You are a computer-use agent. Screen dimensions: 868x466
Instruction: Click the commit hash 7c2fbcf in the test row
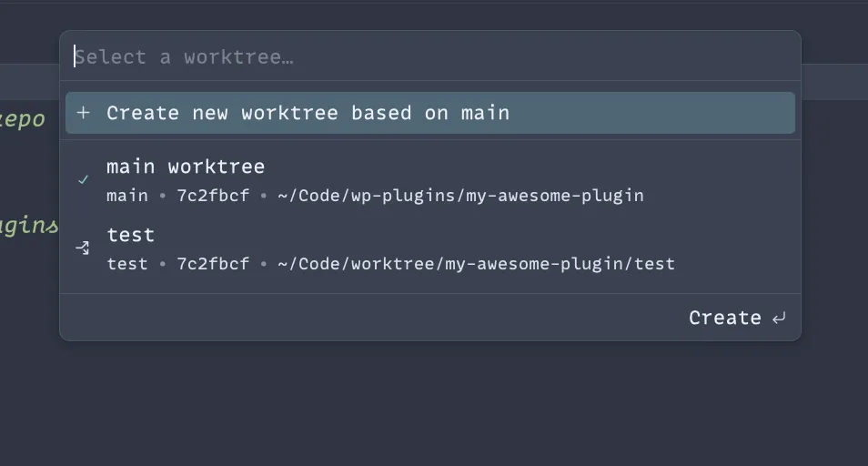pos(213,264)
